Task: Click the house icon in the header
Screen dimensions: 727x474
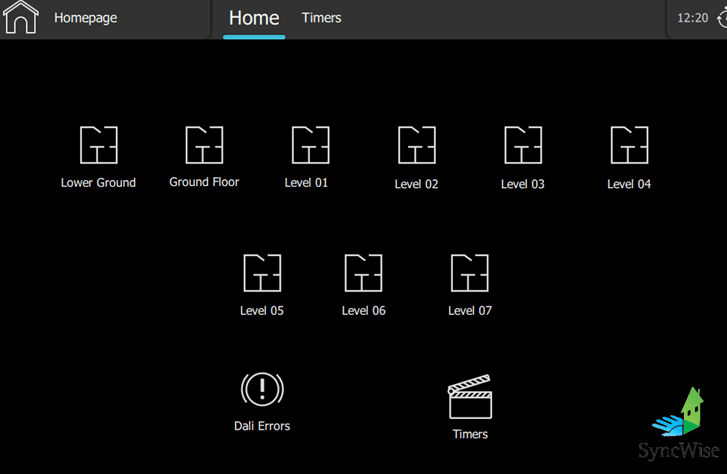Action: click(x=21, y=18)
